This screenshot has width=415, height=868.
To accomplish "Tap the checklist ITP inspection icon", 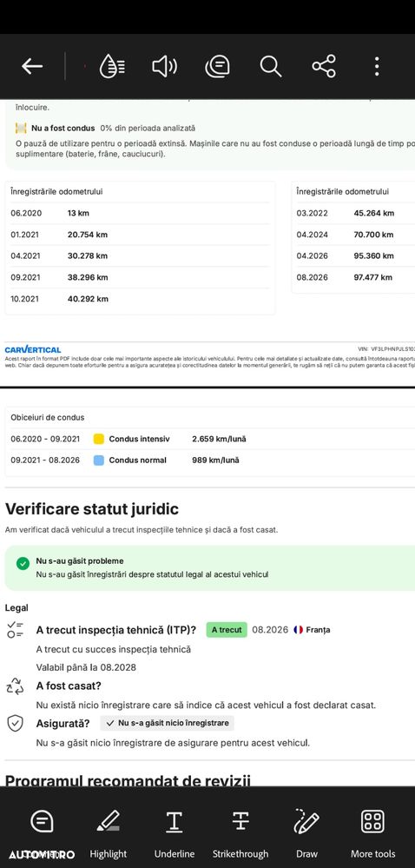I will click(x=15, y=630).
